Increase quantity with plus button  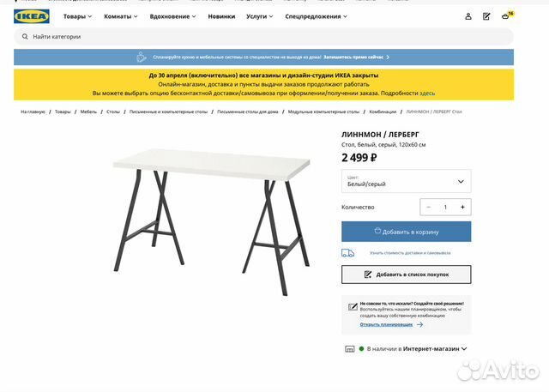[462, 208]
